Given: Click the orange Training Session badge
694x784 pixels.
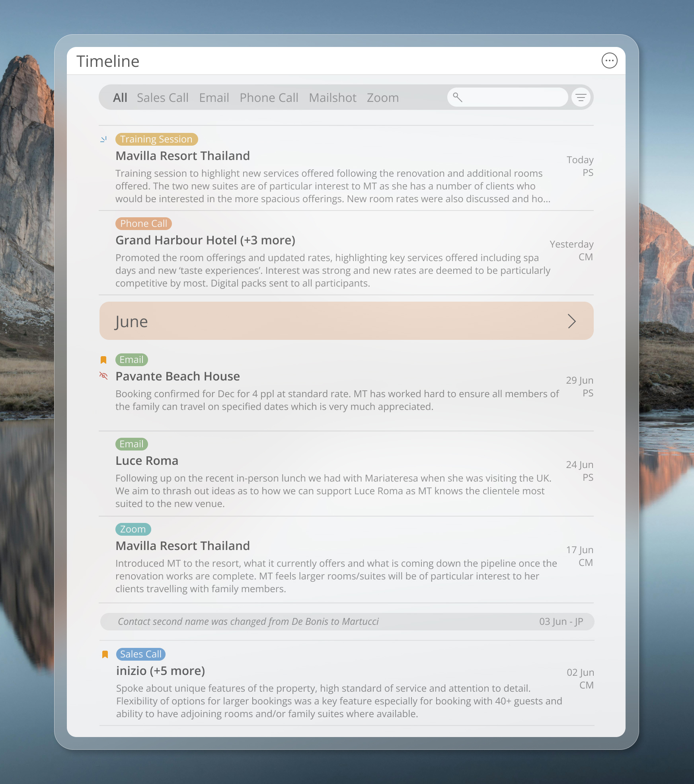Looking at the screenshot, I should click(156, 139).
